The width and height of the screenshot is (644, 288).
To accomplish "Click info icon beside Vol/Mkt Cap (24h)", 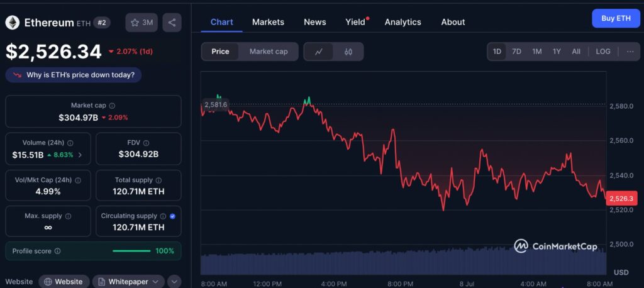I will point(78,180).
